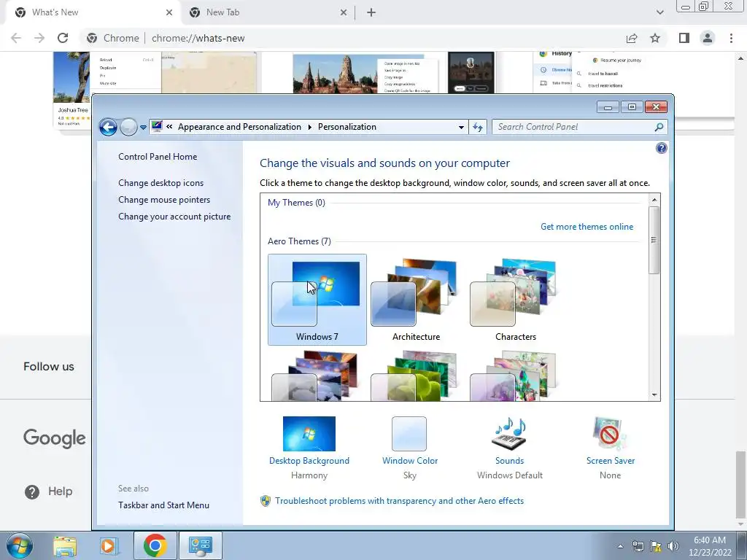Click the Personalization breadcrumb segment
Viewport: 747px width, 560px height.
tap(347, 127)
